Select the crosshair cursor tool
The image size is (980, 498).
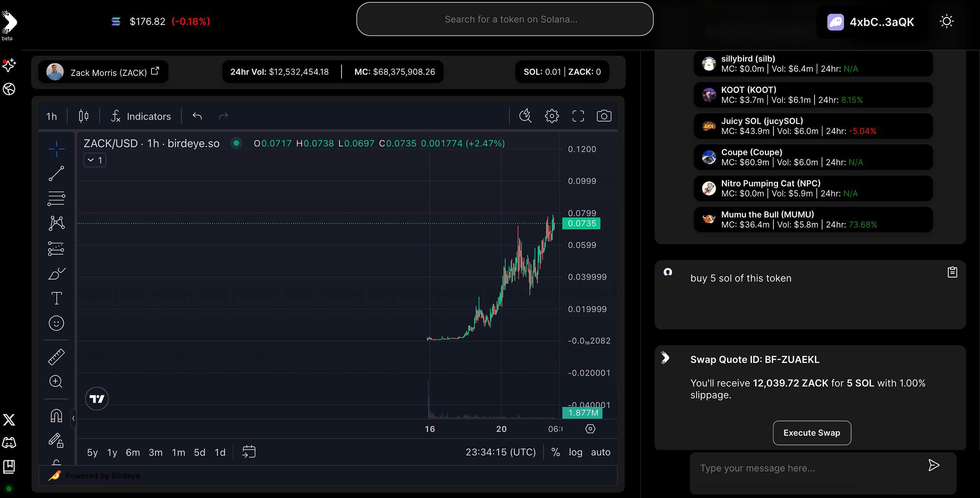click(x=56, y=149)
